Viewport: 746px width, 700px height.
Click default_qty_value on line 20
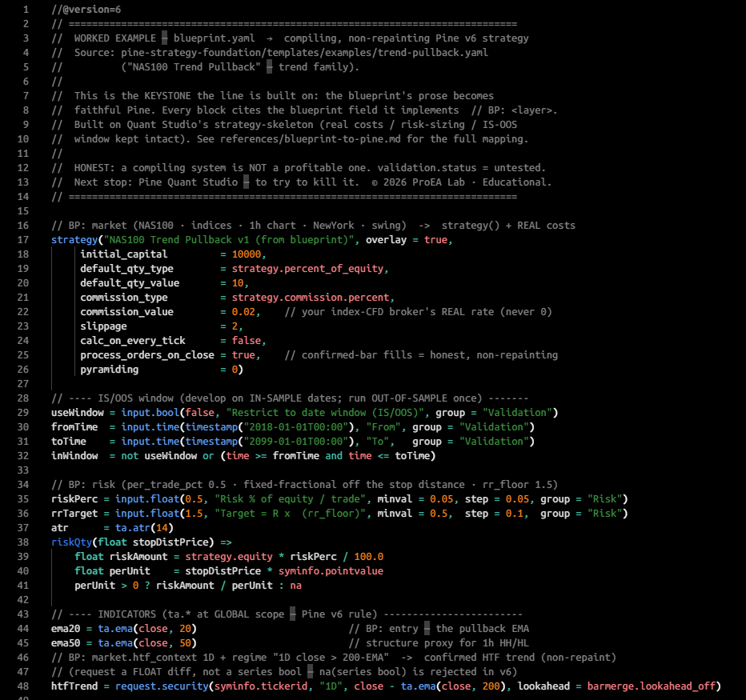(x=130, y=283)
